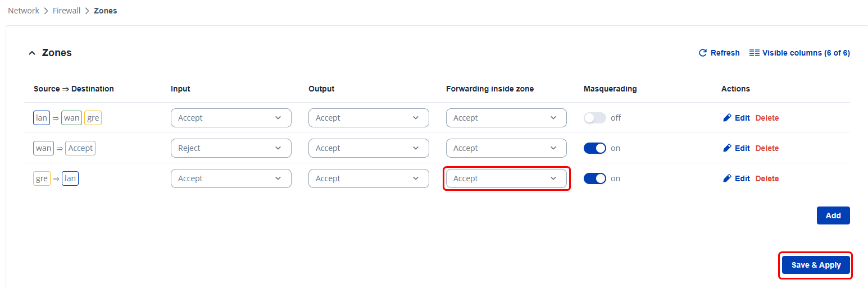Disable masquerading for wan zone

click(x=595, y=148)
